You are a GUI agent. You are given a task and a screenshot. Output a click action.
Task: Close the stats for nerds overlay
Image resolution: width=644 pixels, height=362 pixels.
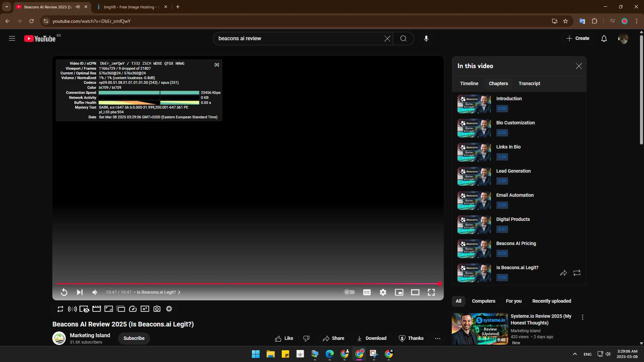click(x=217, y=65)
